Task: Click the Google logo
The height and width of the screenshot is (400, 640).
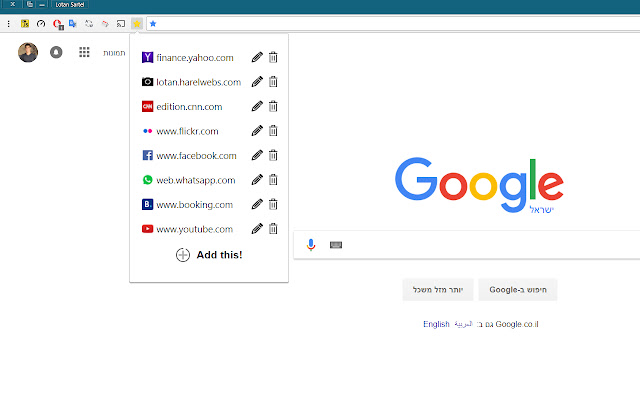Action: tap(479, 185)
